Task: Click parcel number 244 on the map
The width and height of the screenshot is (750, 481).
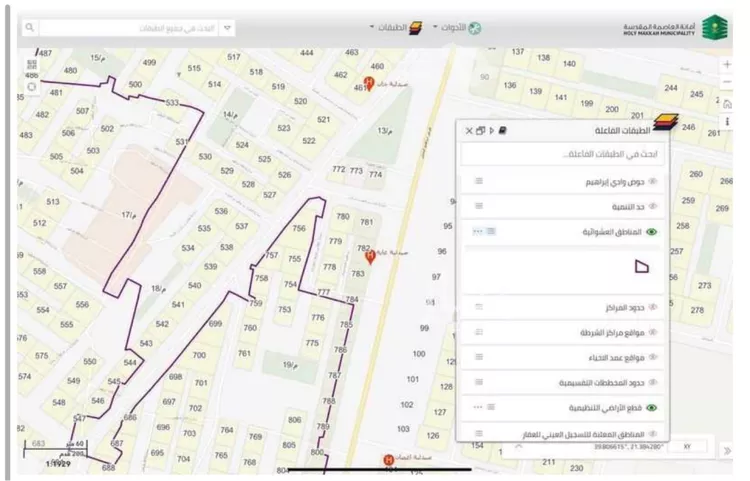Action: coord(671,88)
